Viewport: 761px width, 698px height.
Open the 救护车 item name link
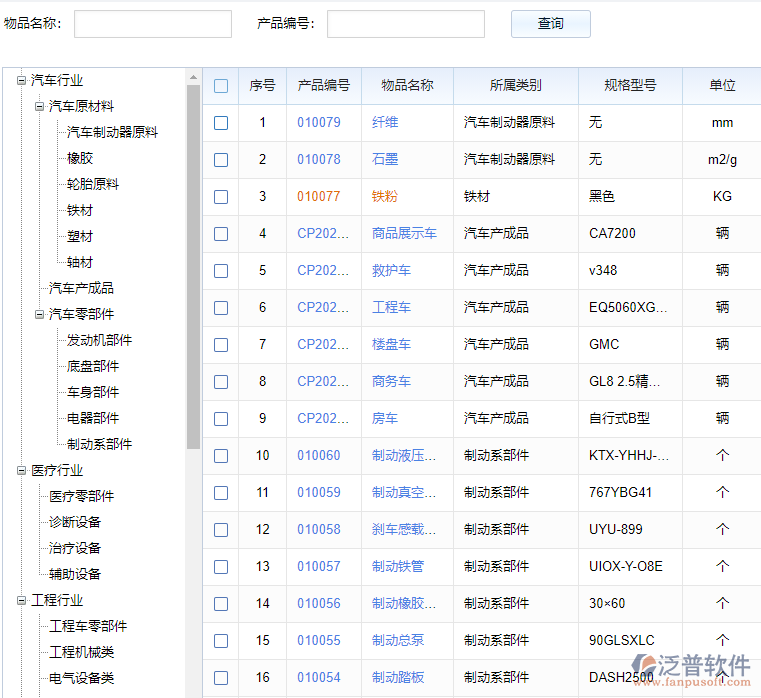tap(391, 271)
